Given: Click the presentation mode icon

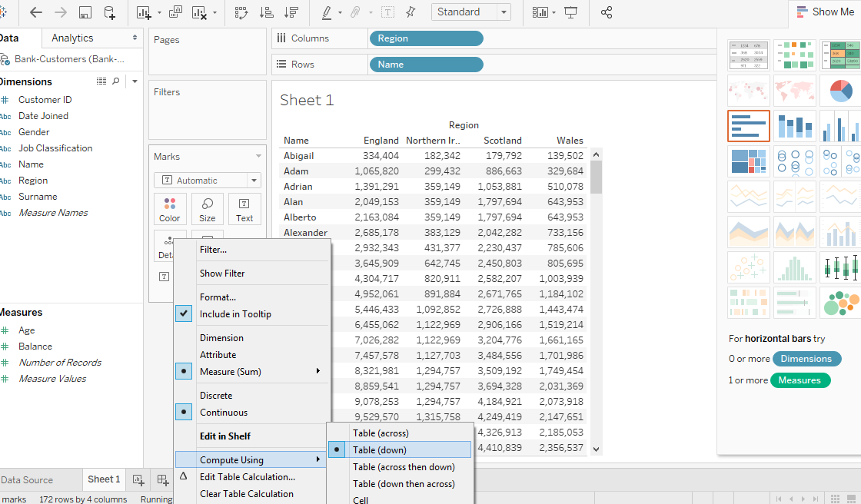Looking at the screenshot, I should [x=570, y=12].
